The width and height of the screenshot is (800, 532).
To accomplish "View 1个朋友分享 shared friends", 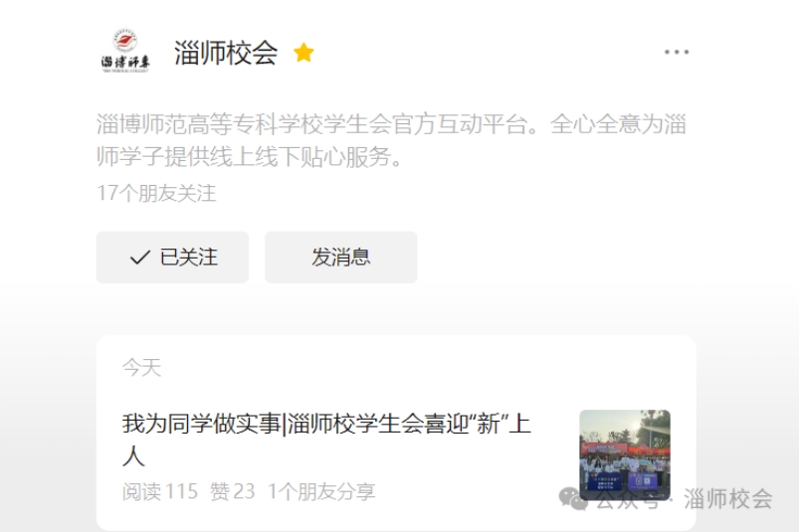I will tap(321, 491).
